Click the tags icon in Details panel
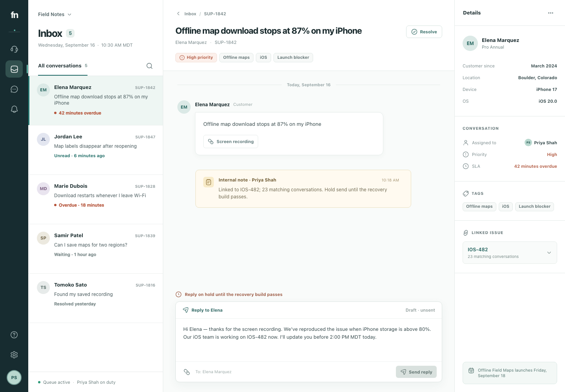 point(466,193)
